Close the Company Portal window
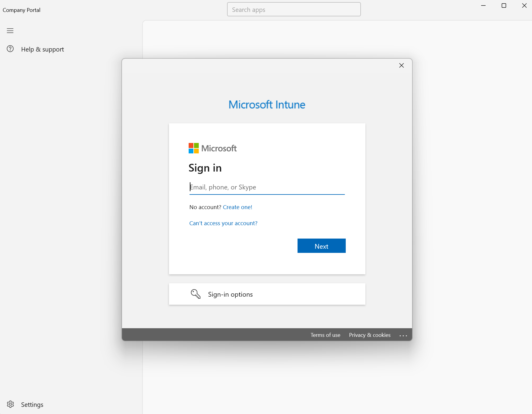Screen dimensions: 532x414 tap(524, 6)
